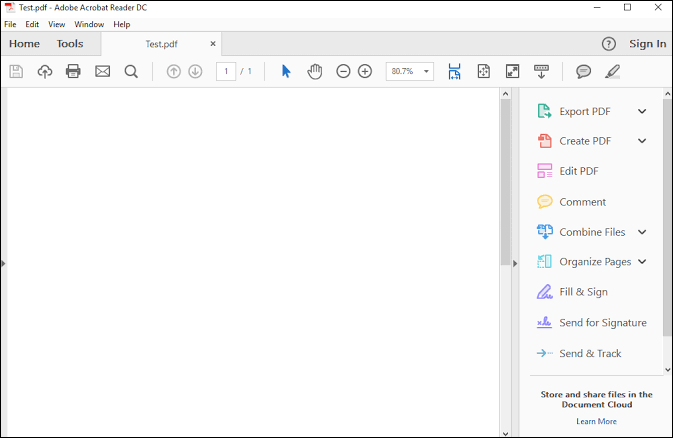Click the Sign In button
Image resolution: width=673 pixels, height=438 pixels.
point(648,44)
